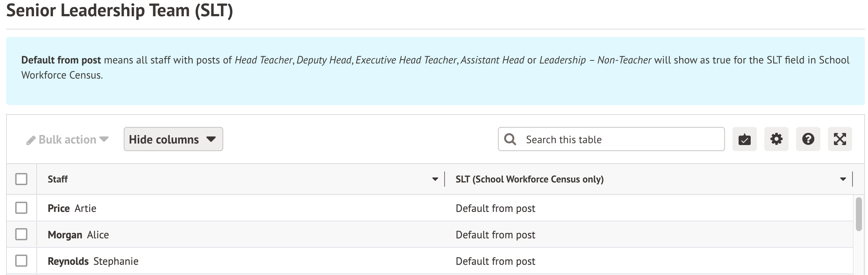Open Price Artie's staff record

pyautogui.click(x=72, y=209)
